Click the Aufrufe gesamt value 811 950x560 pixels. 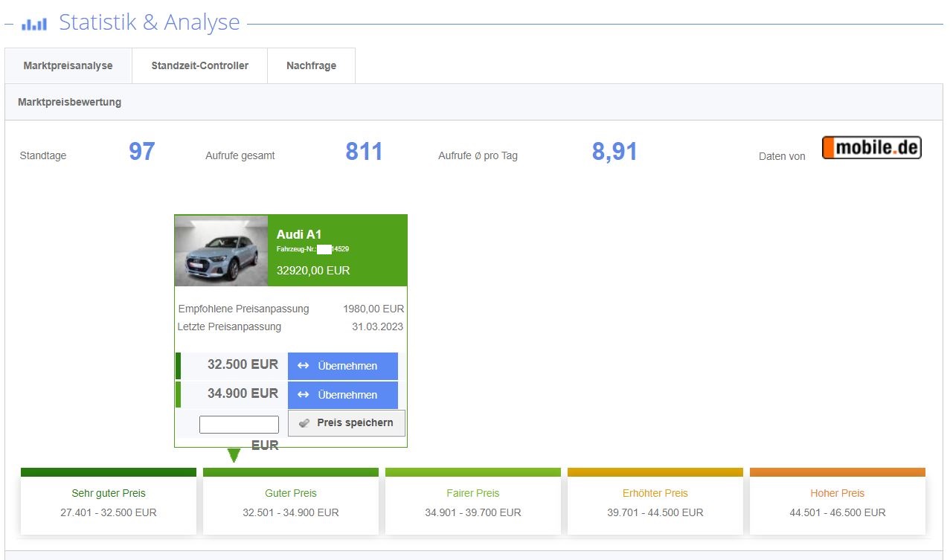click(364, 152)
